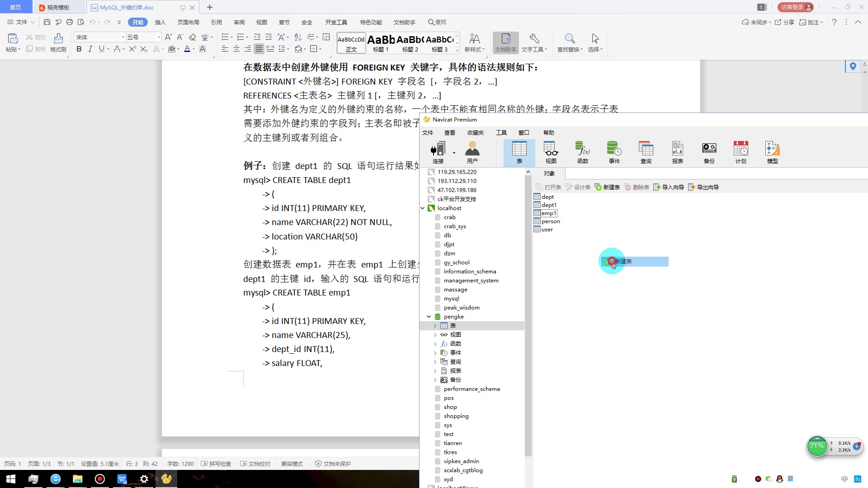Click the 函数 (Function) icon in Navicat

(582, 151)
